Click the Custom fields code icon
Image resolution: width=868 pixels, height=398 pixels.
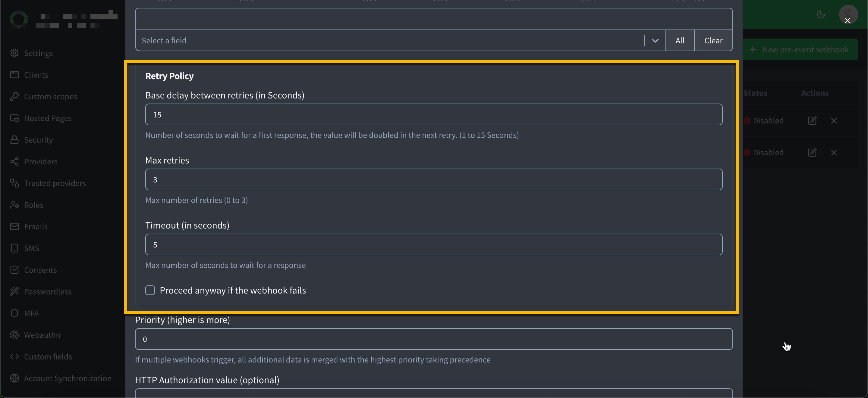click(x=15, y=356)
